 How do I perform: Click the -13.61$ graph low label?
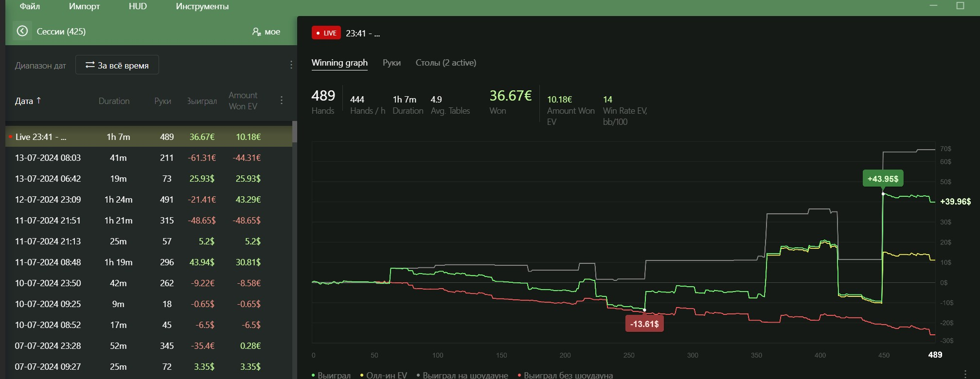coord(644,324)
